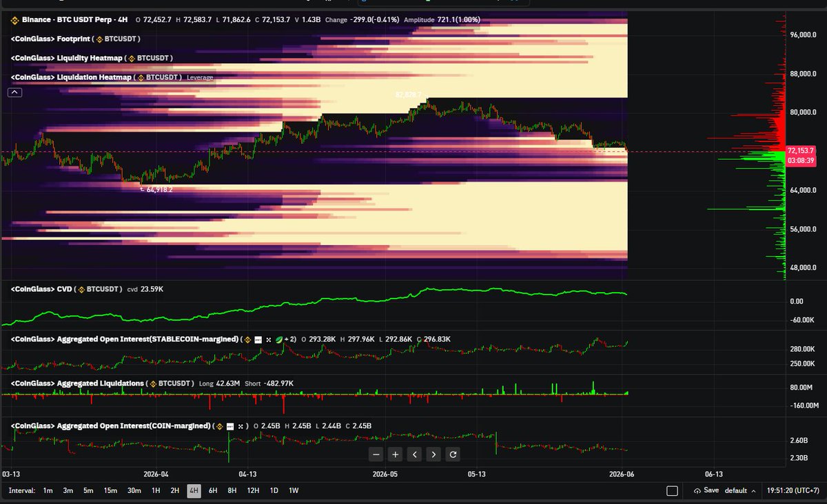Viewport: 827px width, 504px height.
Task: Click the V 1.43B volume value
Action: point(307,21)
